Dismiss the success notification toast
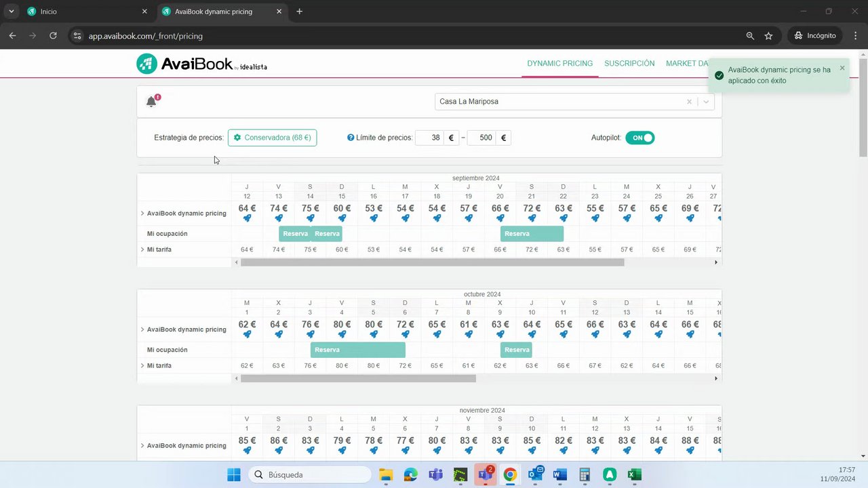 click(842, 68)
